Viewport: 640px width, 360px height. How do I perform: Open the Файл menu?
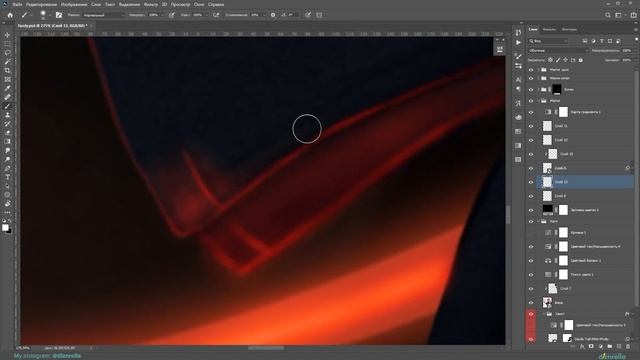pyautogui.click(x=17, y=4)
